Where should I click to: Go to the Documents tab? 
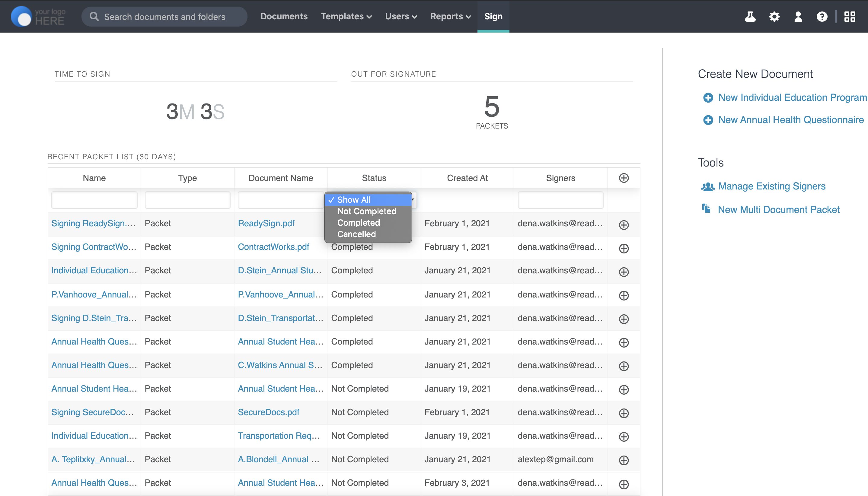(284, 16)
